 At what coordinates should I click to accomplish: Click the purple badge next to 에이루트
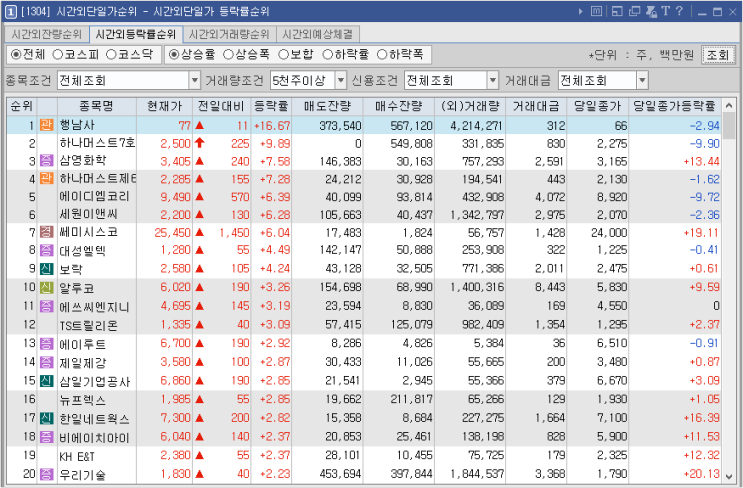(x=46, y=343)
